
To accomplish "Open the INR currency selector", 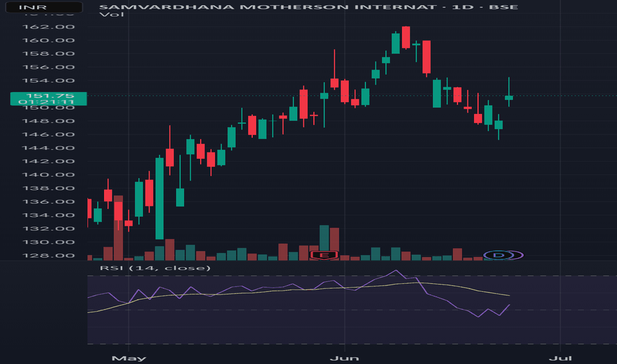I will pyautogui.click(x=44, y=7).
